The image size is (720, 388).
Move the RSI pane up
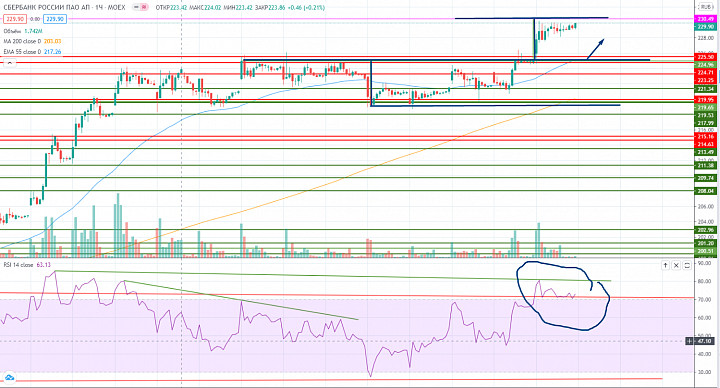665,265
